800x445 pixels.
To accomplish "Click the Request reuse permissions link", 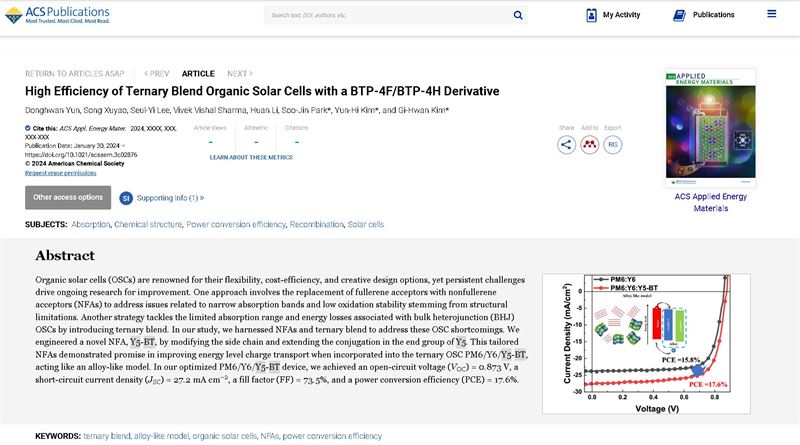I will coord(61,173).
